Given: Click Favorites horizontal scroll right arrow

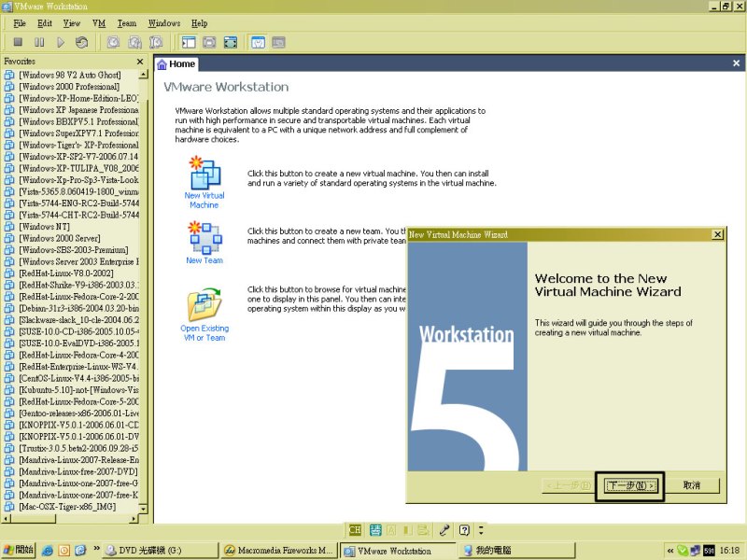Looking at the screenshot, I should pyautogui.click(x=134, y=519).
